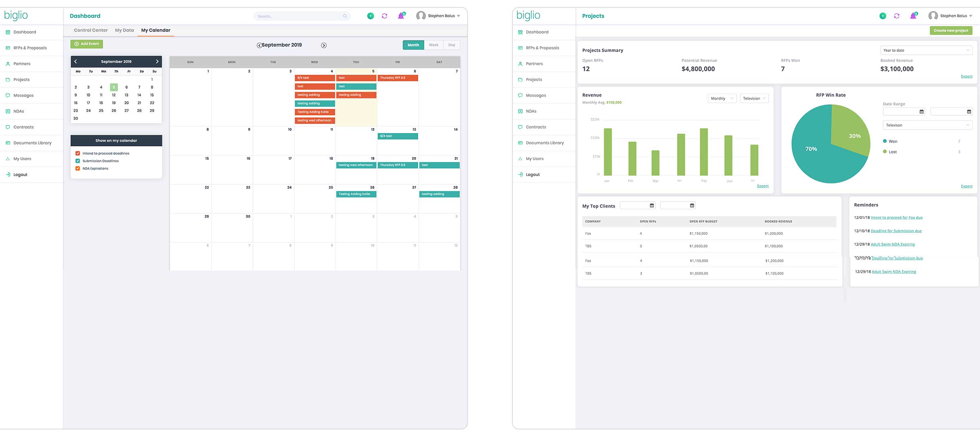Click the green plus icon in Dashboard header
Screen dimensions: 980x436
[x=370, y=16]
